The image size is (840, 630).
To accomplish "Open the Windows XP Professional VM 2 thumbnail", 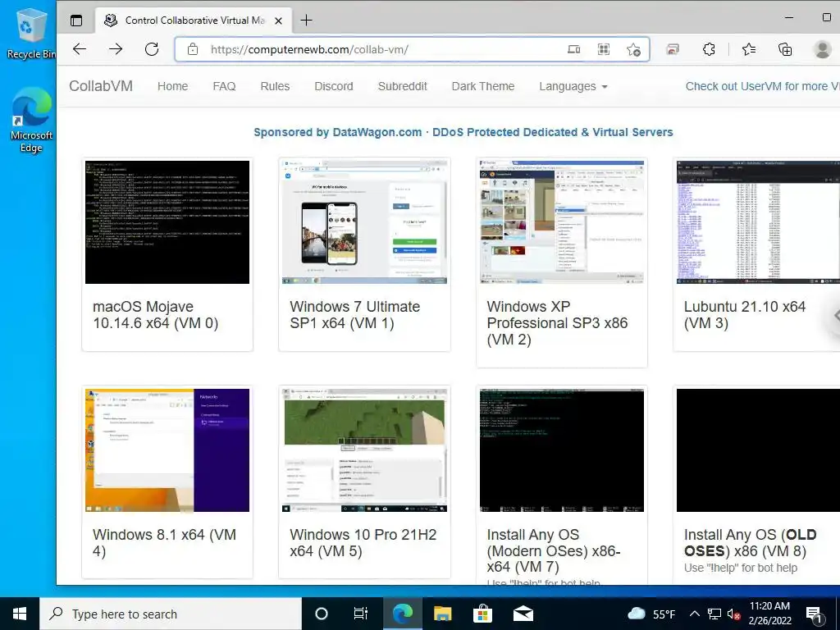I will [x=561, y=222].
